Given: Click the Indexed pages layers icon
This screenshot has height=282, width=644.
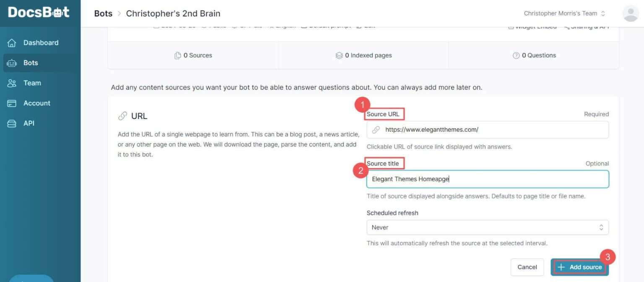Looking at the screenshot, I should click(x=339, y=55).
